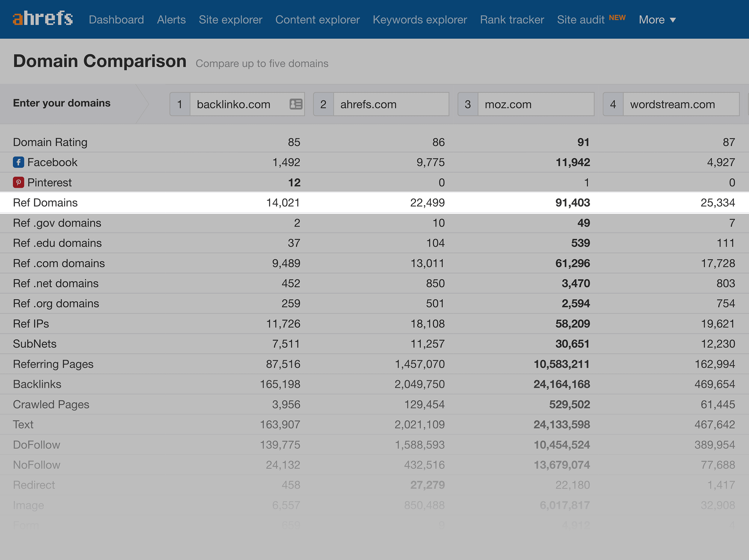Image resolution: width=749 pixels, height=560 pixels.
Task: Open the Alerts page
Action: click(x=171, y=20)
